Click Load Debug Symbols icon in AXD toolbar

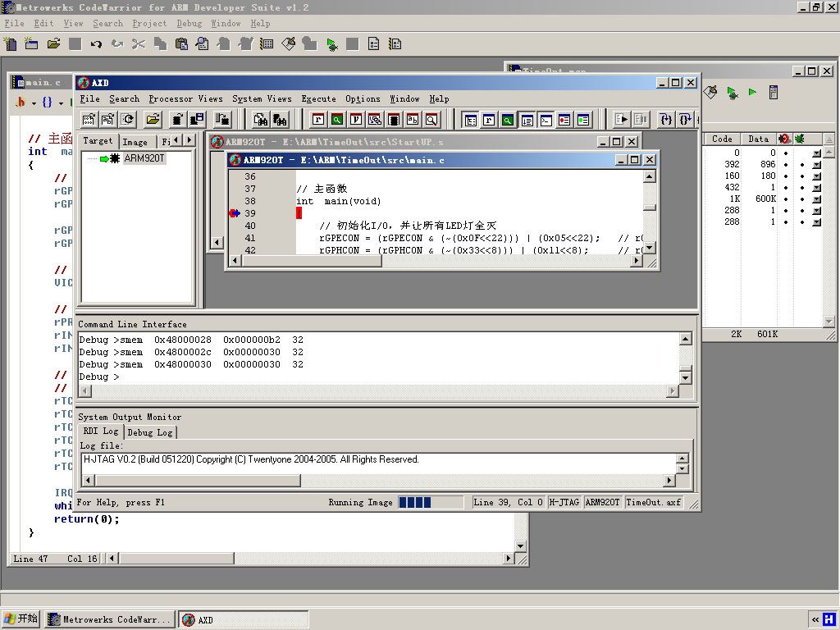pos(108,119)
